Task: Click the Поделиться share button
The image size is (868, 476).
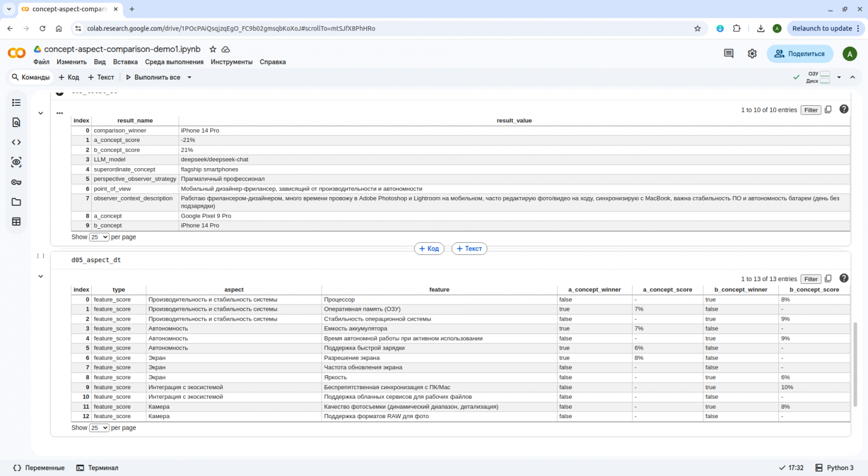Action: 800,53
